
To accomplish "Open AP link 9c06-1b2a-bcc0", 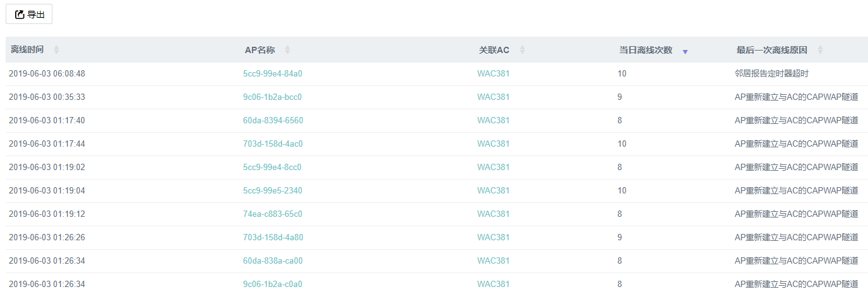I will click(x=273, y=97).
